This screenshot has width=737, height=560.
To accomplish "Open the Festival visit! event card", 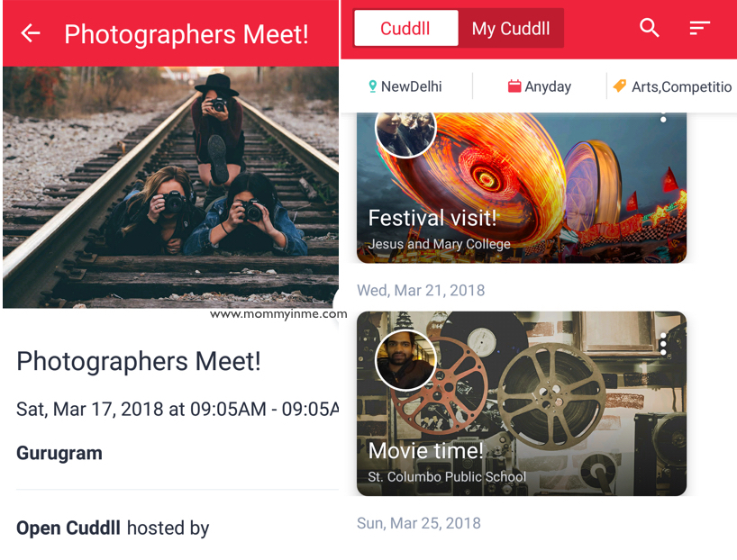I will click(x=522, y=187).
